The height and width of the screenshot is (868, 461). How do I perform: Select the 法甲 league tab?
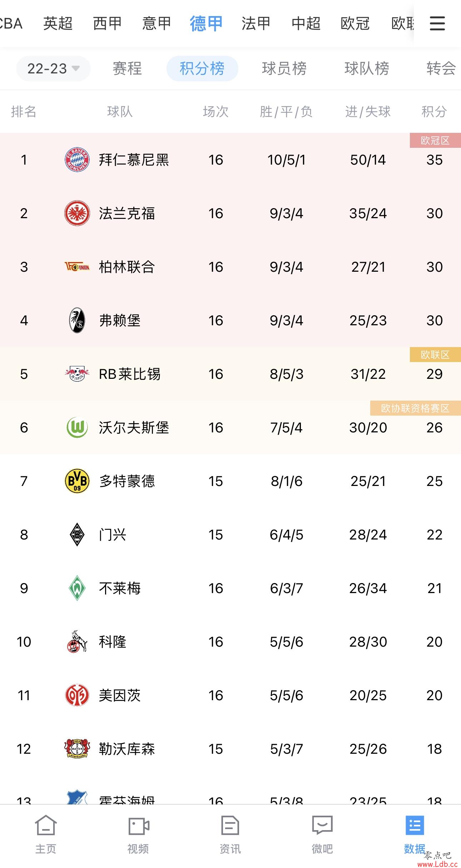256,24
